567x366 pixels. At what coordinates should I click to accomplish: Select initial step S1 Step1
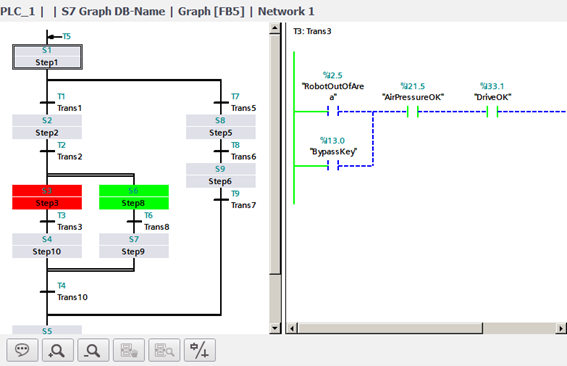47,57
